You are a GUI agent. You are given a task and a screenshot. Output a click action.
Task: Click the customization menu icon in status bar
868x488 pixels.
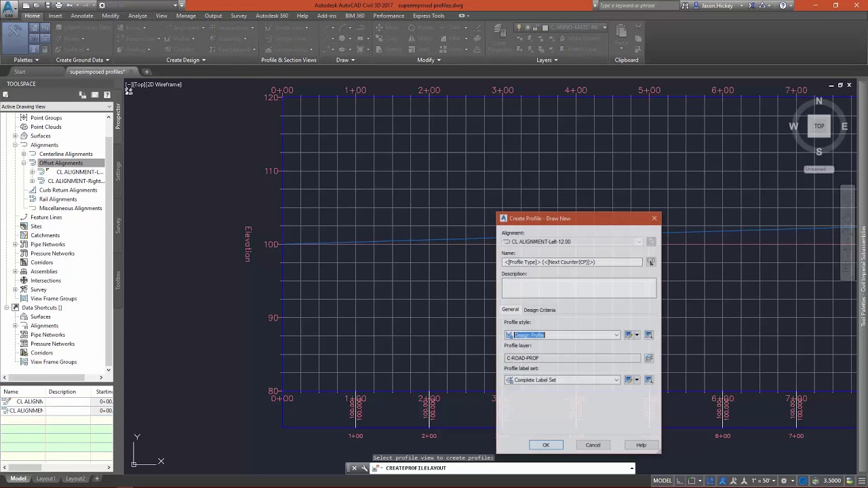coord(861,481)
